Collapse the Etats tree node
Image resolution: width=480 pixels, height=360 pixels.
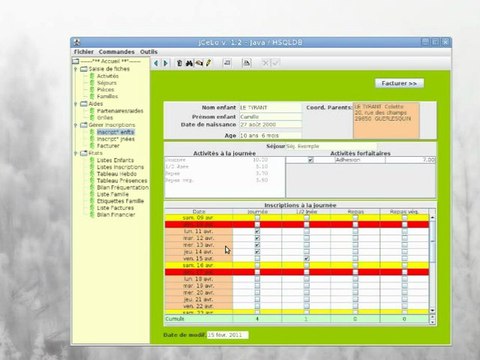pyautogui.click(x=76, y=153)
